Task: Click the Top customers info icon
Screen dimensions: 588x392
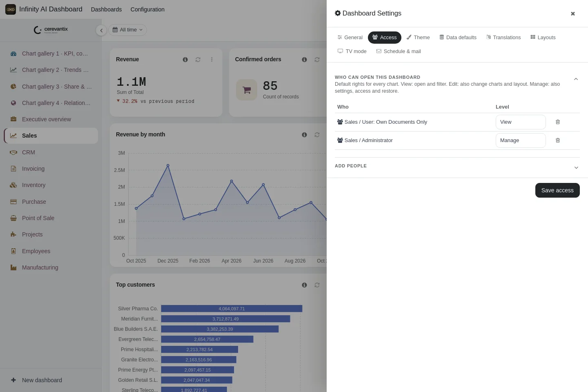Action: 304,285
